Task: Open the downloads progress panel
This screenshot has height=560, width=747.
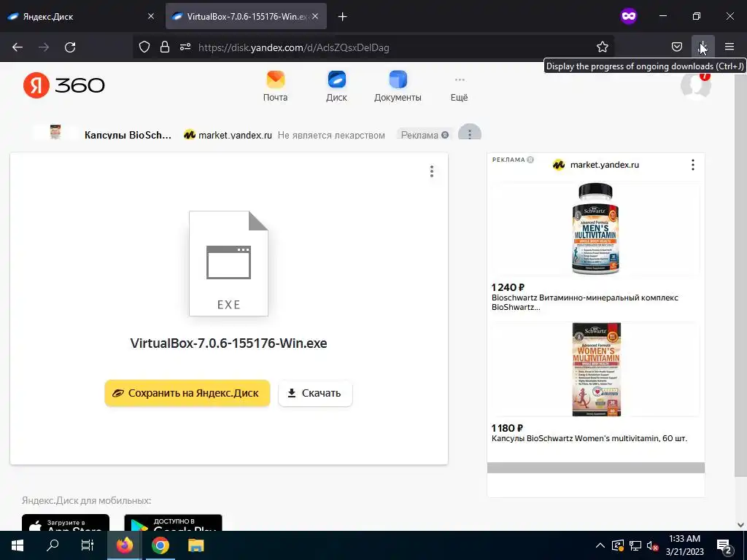Action: [703, 47]
